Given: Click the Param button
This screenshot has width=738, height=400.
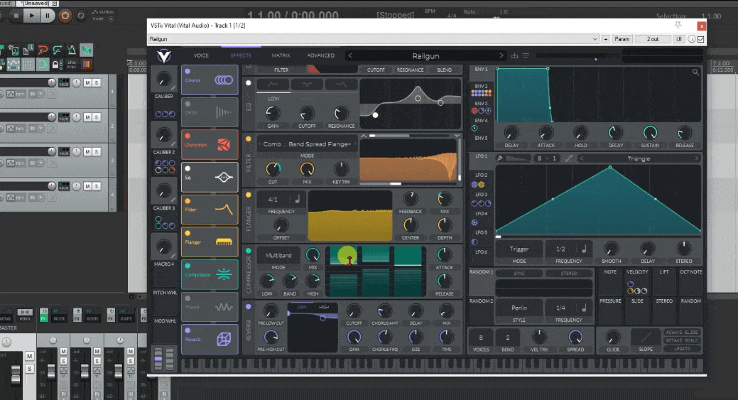Looking at the screenshot, I should pyautogui.click(x=623, y=38).
